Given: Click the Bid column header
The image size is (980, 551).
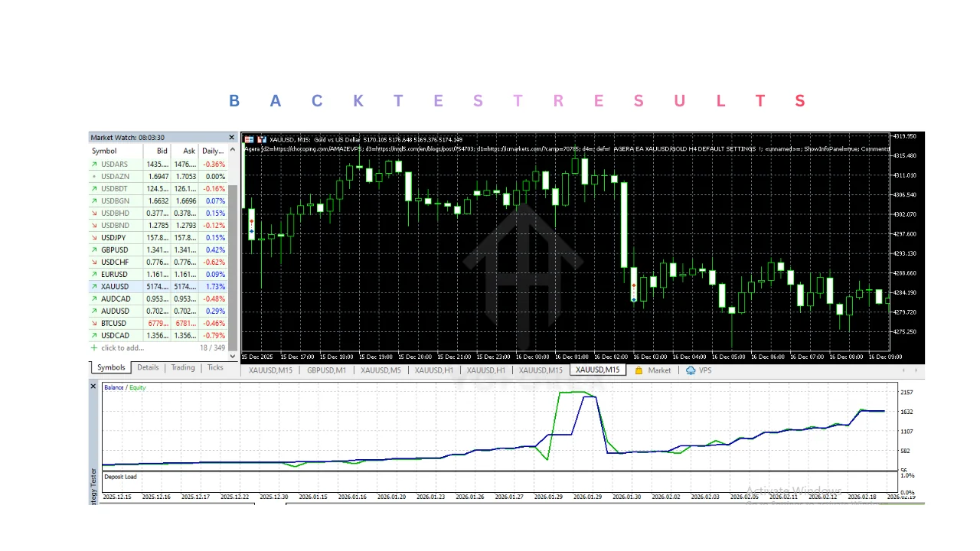Looking at the screenshot, I should (162, 152).
